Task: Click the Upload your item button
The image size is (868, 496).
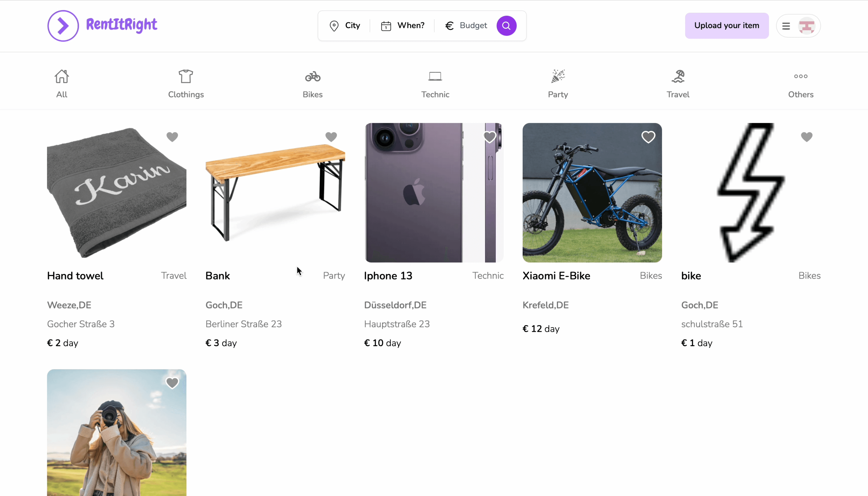Action: click(726, 26)
